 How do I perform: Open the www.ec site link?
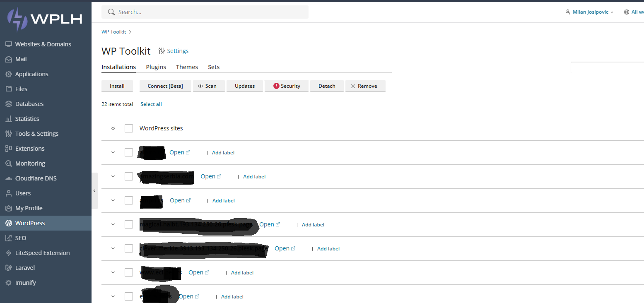(x=199, y=272)
